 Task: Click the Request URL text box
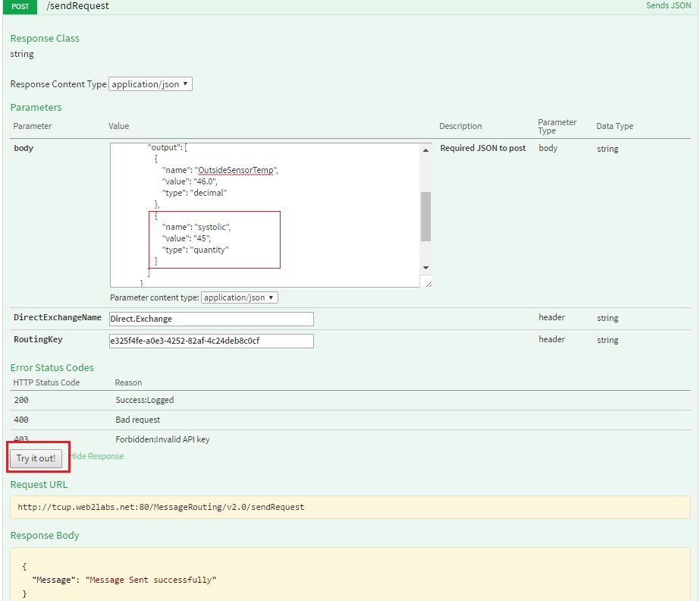click(350, 507)
